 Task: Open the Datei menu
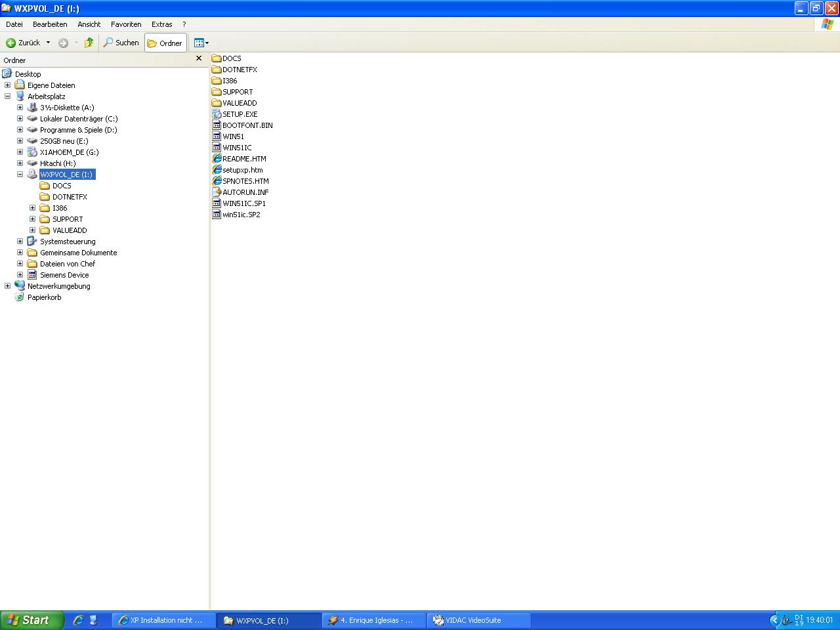tap(14, 24)
